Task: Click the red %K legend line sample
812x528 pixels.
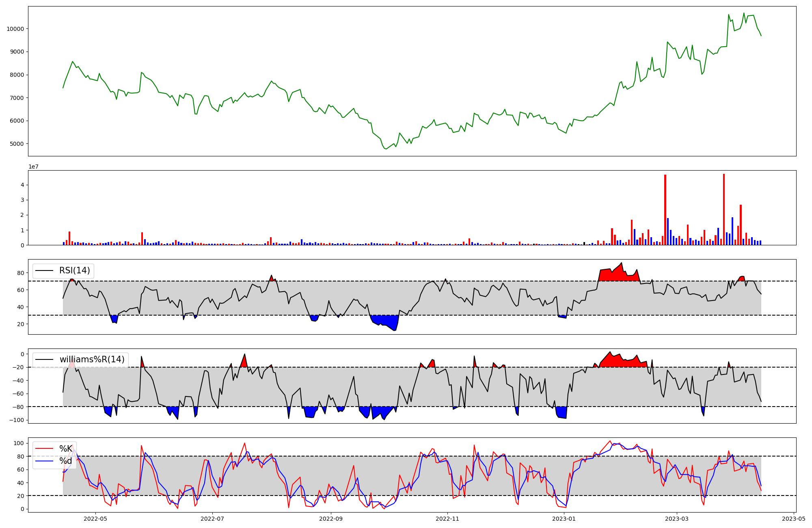Action: coord(45,449)
